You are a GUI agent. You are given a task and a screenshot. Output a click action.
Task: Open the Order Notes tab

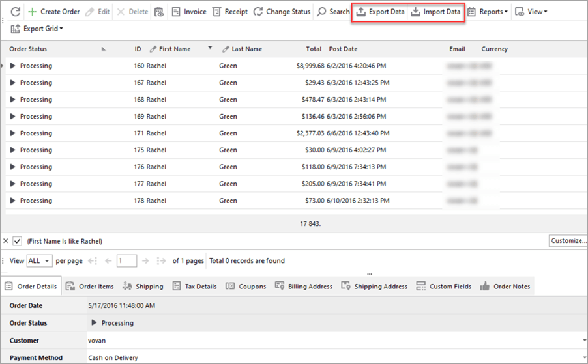pos(505,287)
